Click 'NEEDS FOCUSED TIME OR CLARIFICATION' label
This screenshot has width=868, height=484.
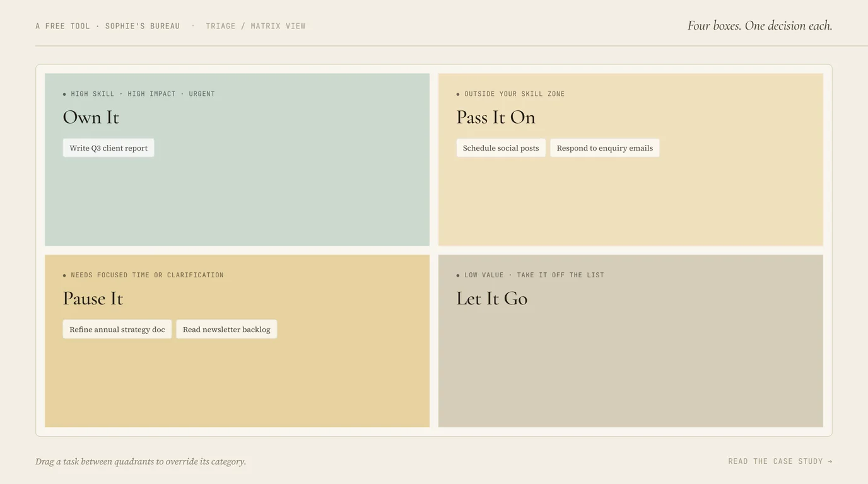[x=147, y=275]
